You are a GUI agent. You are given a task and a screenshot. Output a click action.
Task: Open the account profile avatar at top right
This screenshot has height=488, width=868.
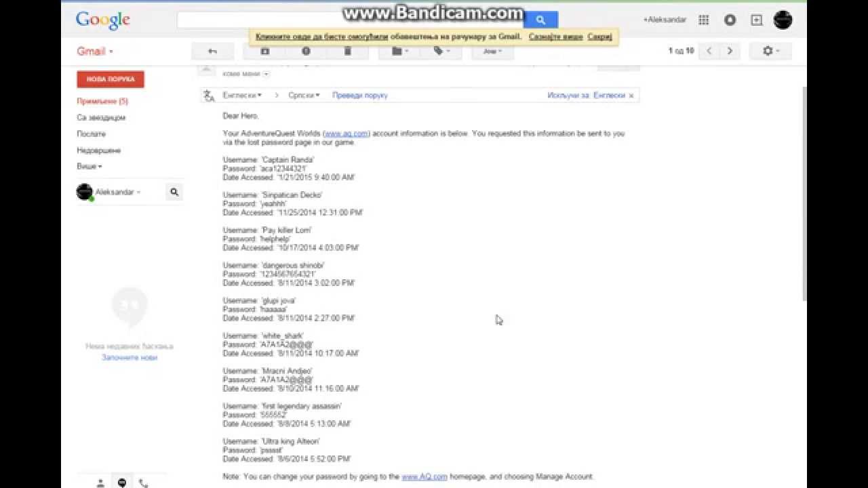click(x=783, y=20)
